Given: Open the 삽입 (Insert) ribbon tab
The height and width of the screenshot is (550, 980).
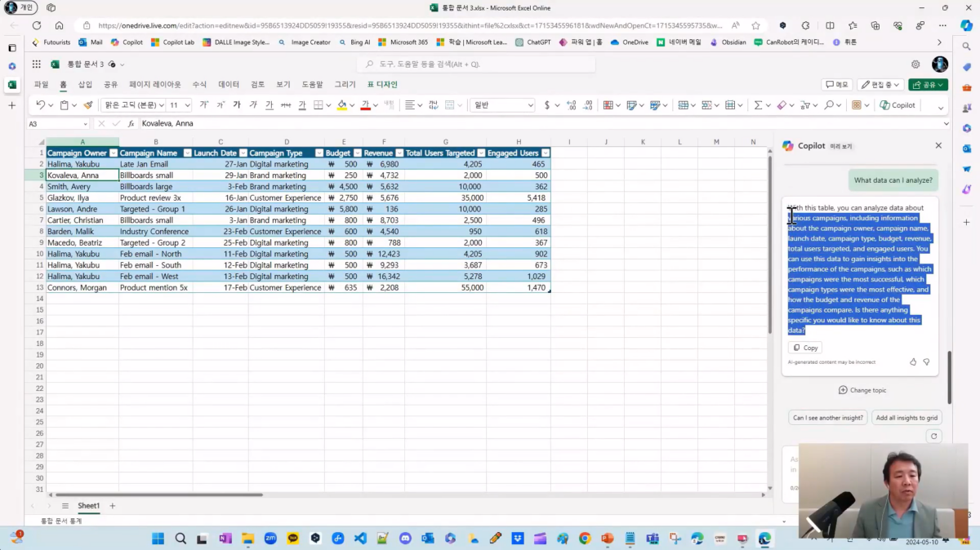Looking at the screenshot, I should click(85, 84).
